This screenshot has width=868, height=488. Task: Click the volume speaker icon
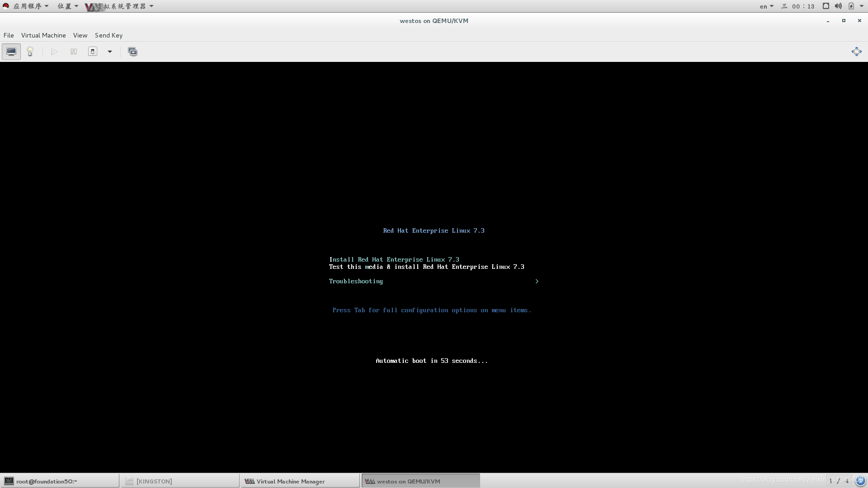[838, 6]
